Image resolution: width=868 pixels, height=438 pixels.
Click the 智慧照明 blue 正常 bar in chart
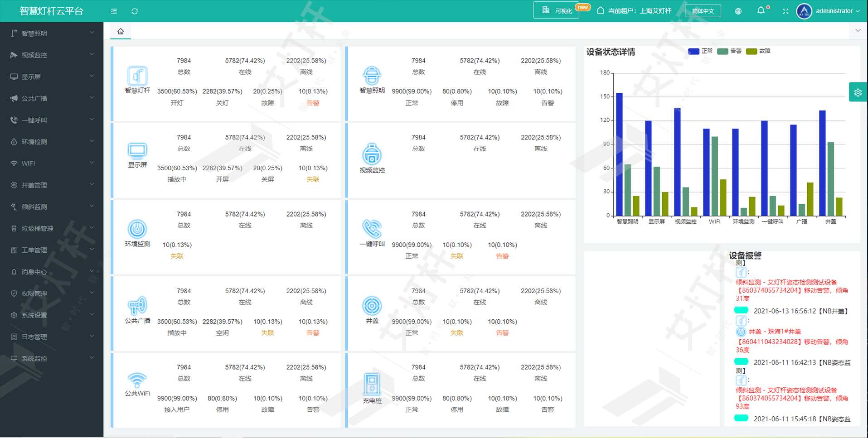click(x=619, y=154)
